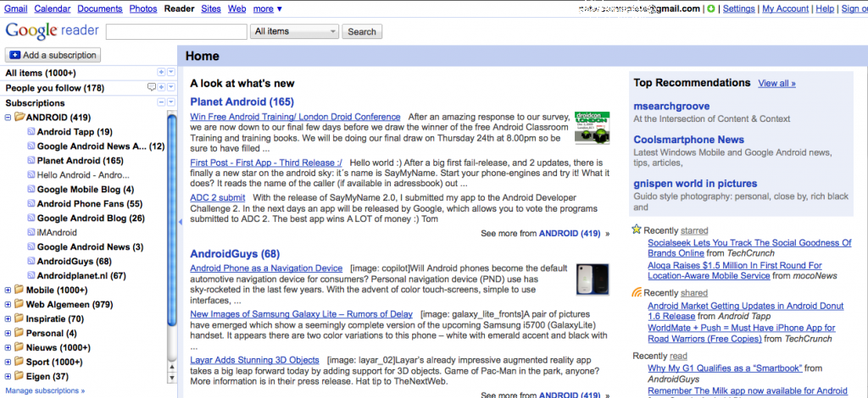Open the Manage subscriptions link
Screen dimensions: 868x398
pos(45,391)
